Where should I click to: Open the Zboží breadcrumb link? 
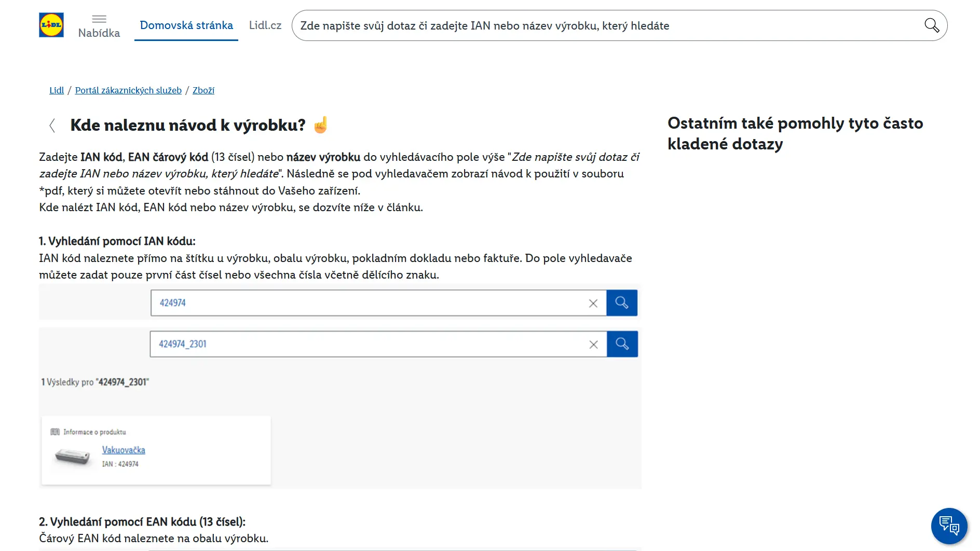click(x=203, y=90)
